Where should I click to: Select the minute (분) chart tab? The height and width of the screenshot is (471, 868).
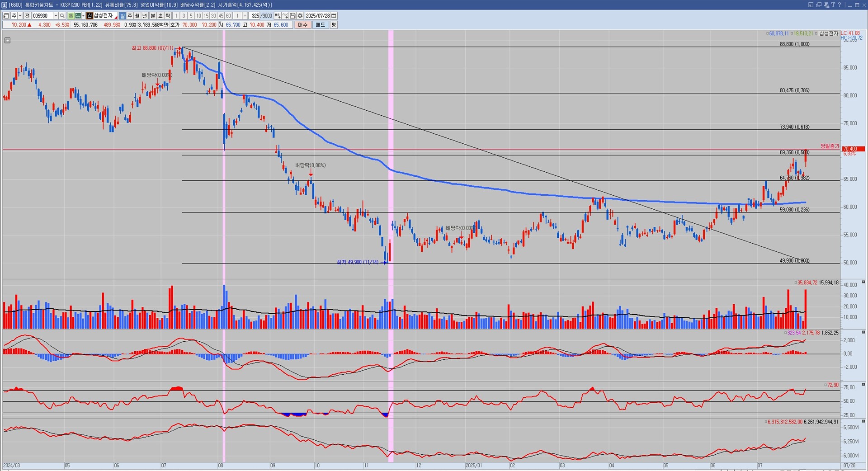click(152, 16)
